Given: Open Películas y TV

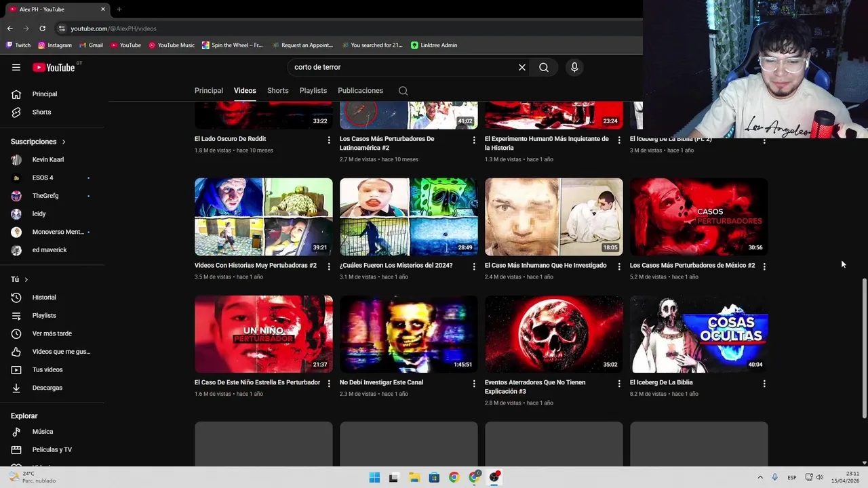Looking at the screenshot, I should point(52,449).
